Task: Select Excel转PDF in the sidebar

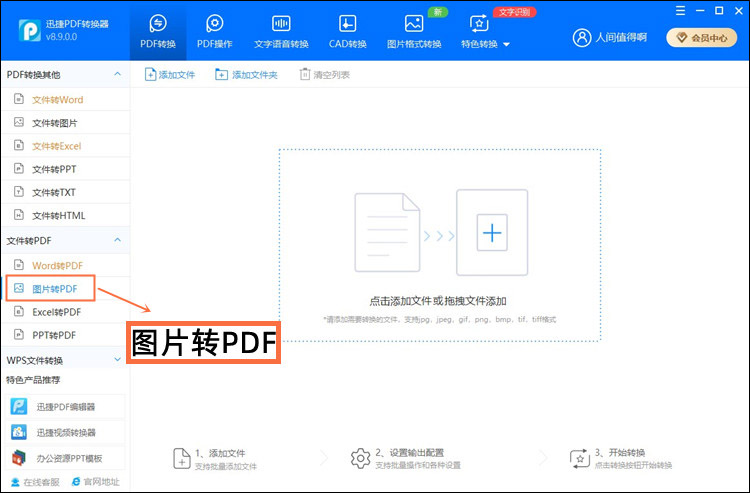Action: pos(66,312)
